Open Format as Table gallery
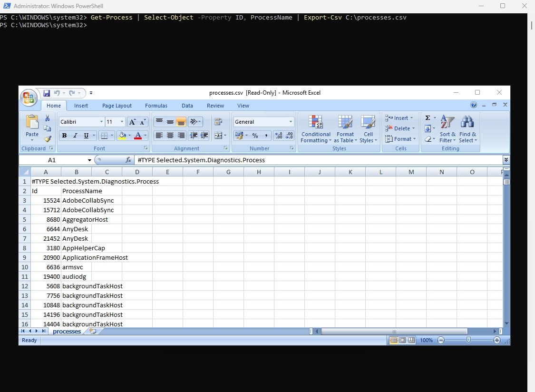This screenshot has width=535, height=392. pos(345,129)
